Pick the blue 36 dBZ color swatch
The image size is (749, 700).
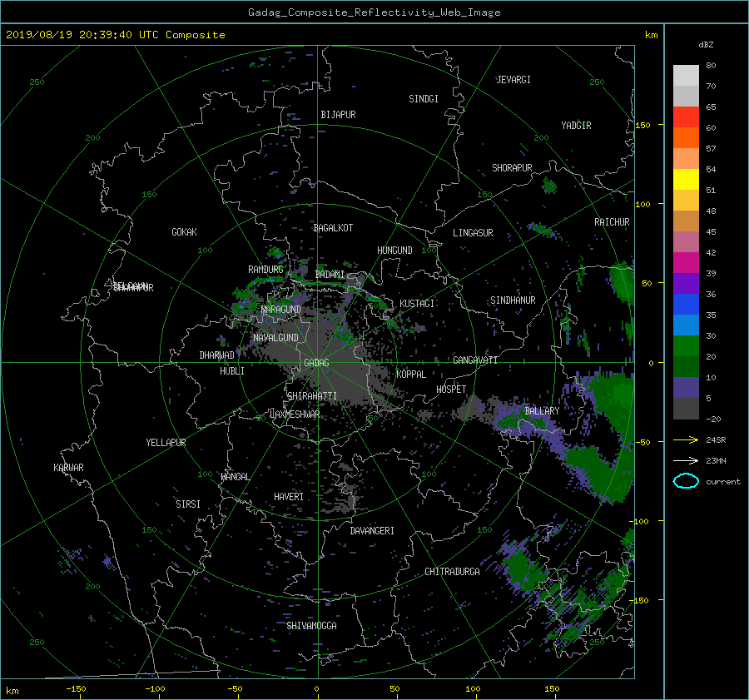pos(686,304)
